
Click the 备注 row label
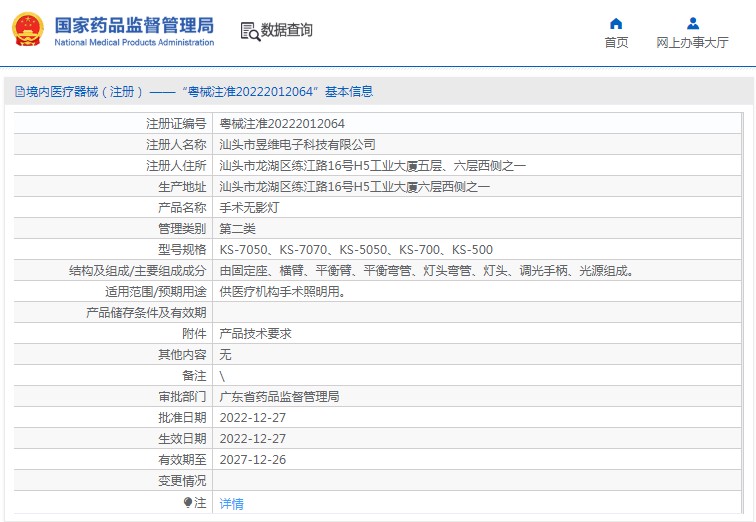pos(194,375)
